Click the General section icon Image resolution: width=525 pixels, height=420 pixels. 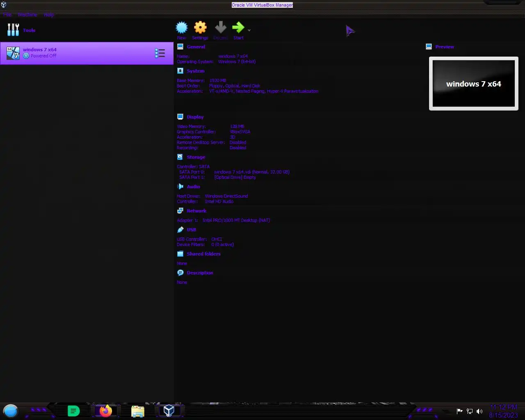180,46
